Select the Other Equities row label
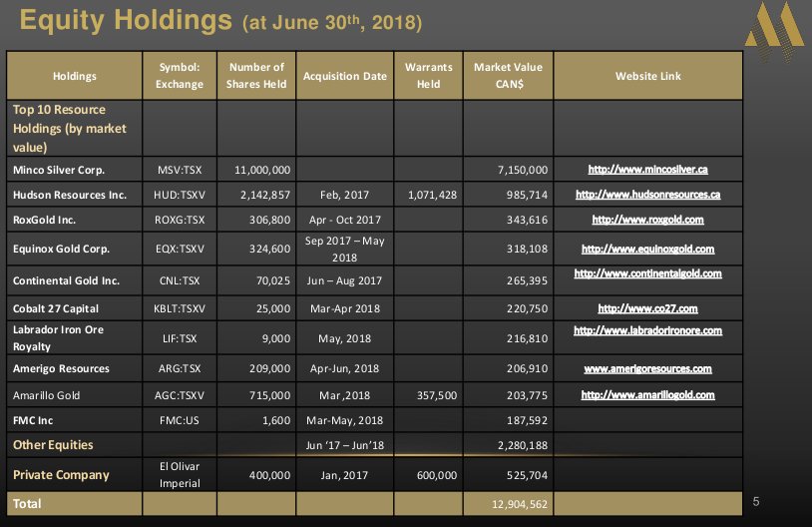This screenshot has width=812, height=527. pyautogui.click(x=53, y=444)
